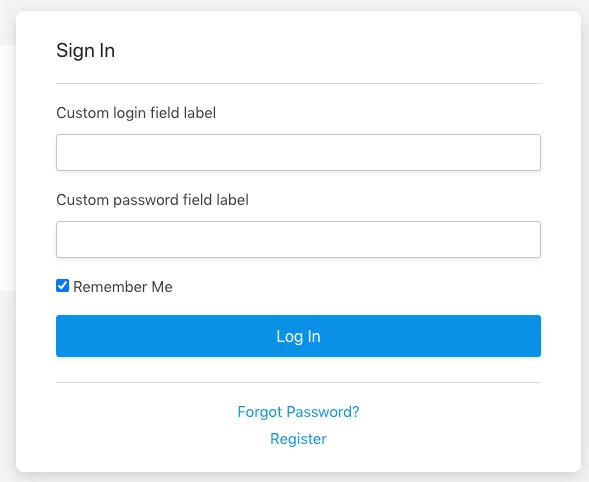Click the Custom login field input box

point(298,152)
